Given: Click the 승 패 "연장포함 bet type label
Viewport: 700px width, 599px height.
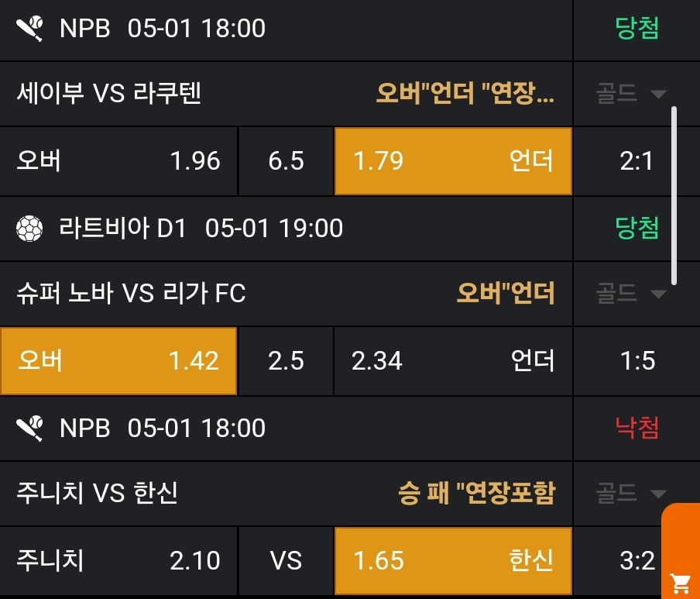Looking at the screenshot, I should click(476, 493).
